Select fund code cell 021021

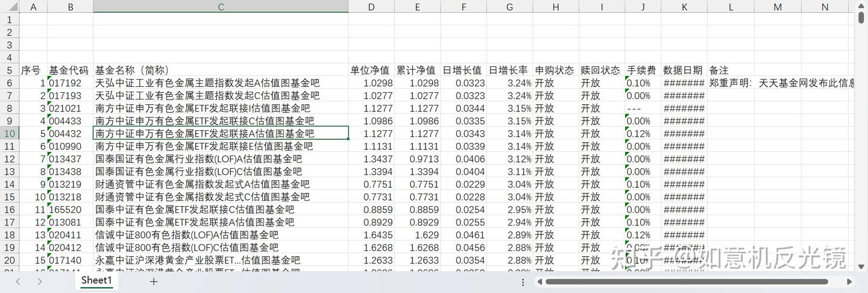[x=71, y=108]
